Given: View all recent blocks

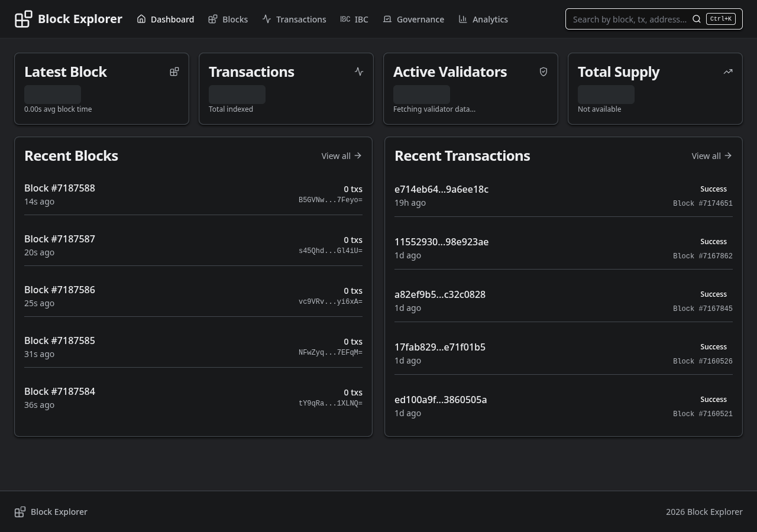Looking at the screenshot, I should 341,155.
